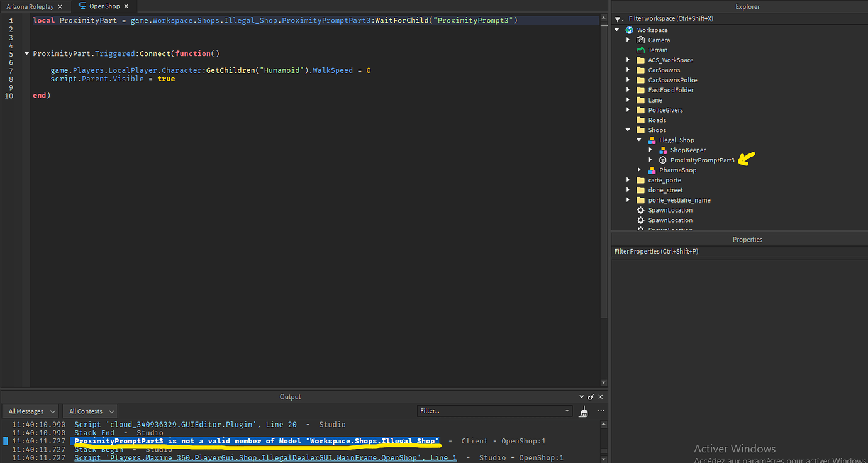This screenshot has width=868, height=463.
Task: Select the PharmaShop model icon
Action: [x=651, y=170]
